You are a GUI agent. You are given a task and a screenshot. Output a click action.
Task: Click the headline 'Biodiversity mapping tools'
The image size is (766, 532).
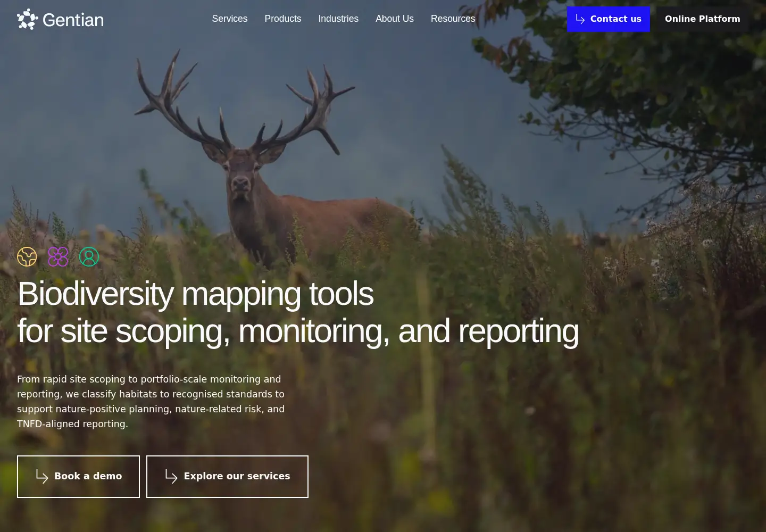[x=196, y=294]
